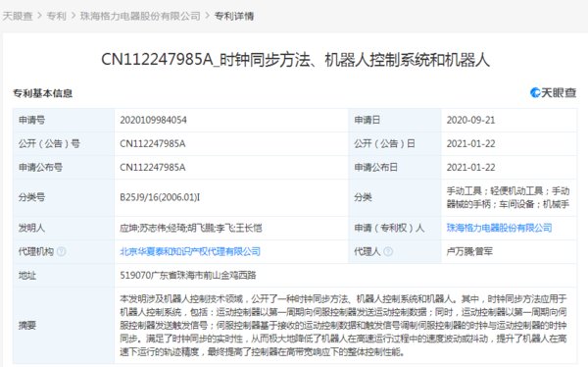Click the 分类号 label cell
This screenshot has height=367, width=588.
tap(64, 197)
